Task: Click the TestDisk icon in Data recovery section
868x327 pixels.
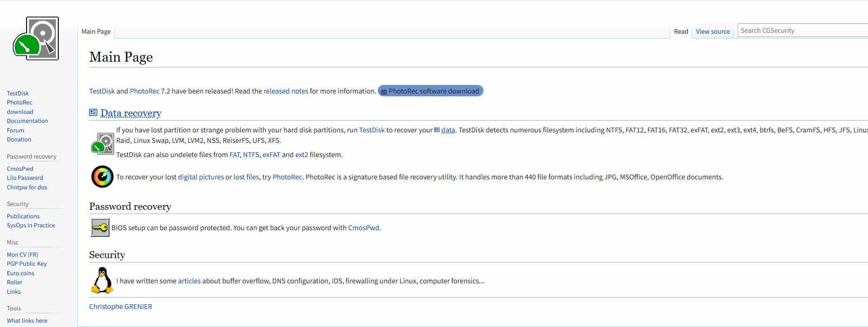Action: (x=102, y=144)
